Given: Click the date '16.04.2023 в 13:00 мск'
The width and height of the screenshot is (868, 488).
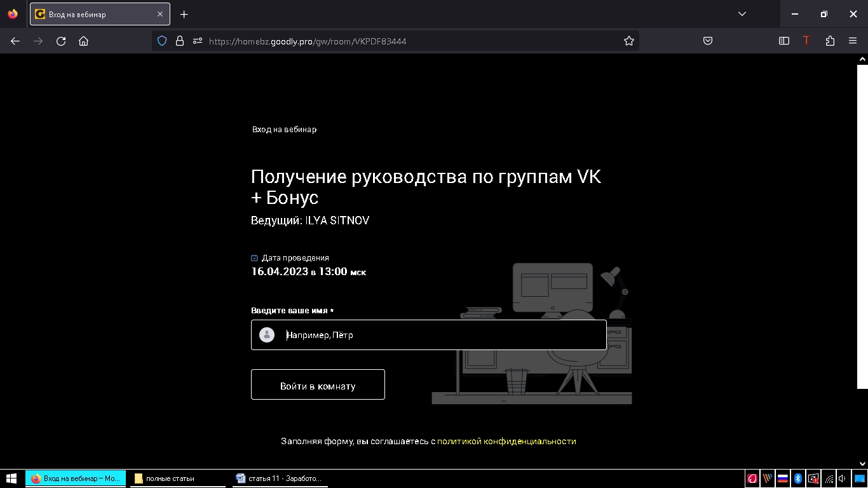Looking at the screenshot, I should coord(309,272).
